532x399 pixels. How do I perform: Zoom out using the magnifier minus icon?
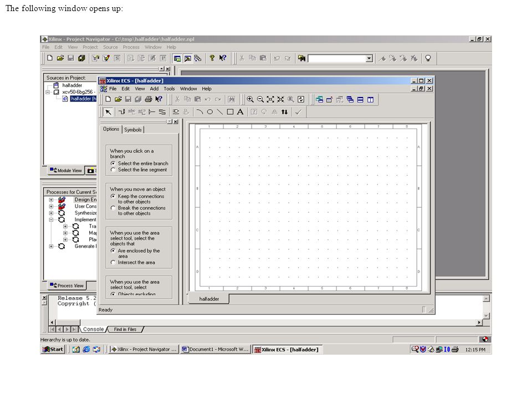[260, 99]
